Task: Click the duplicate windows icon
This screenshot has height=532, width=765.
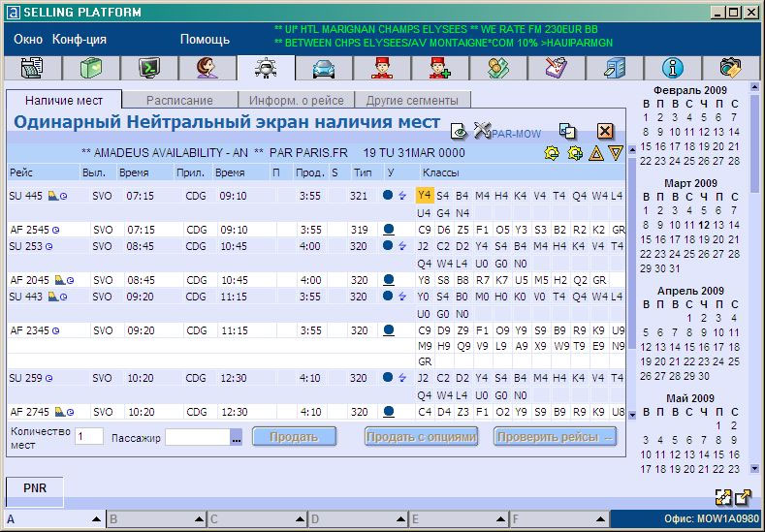Action: click(567, 131)
